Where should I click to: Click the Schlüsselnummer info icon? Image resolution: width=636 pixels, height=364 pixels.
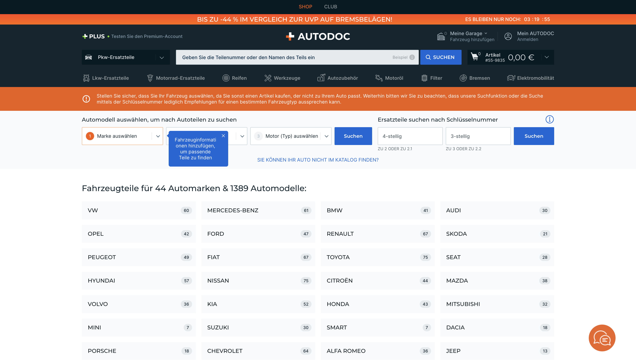(550, 120)
